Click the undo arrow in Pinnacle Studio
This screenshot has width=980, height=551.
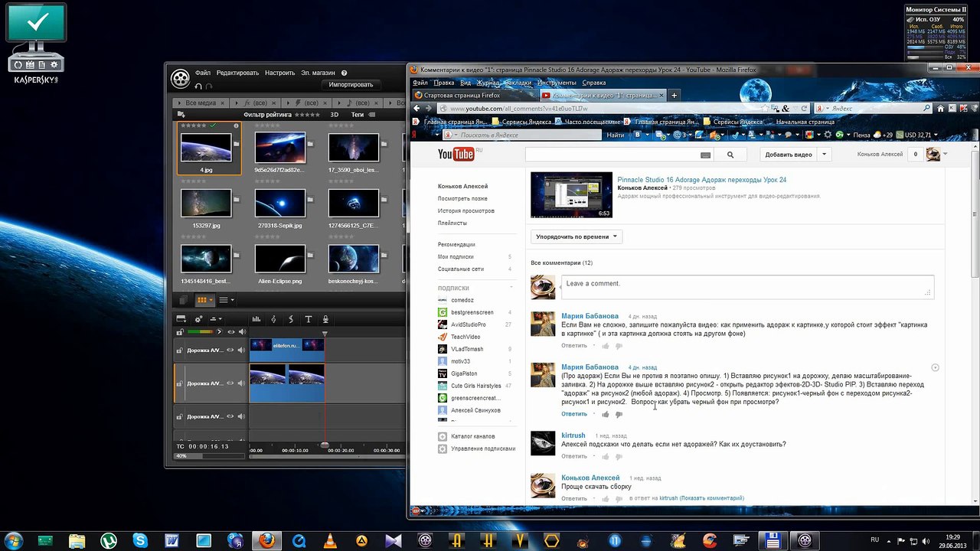coord(198,86)
